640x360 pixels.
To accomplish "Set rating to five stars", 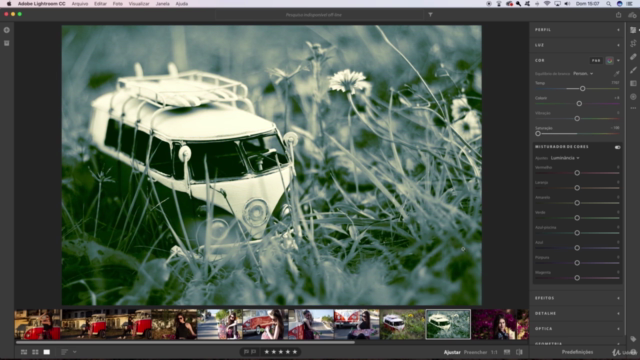I will (x=295, y=352).
